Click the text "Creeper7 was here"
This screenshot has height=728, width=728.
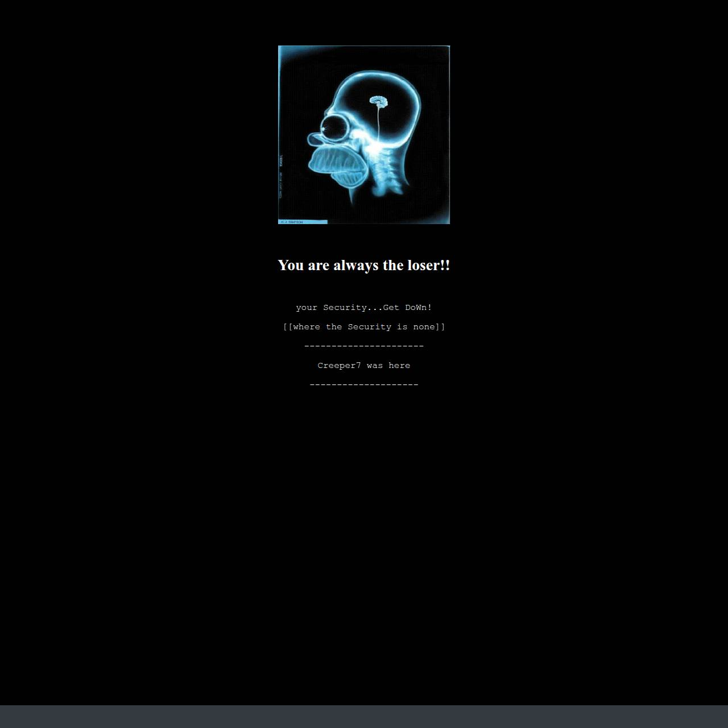pos(364,366)
